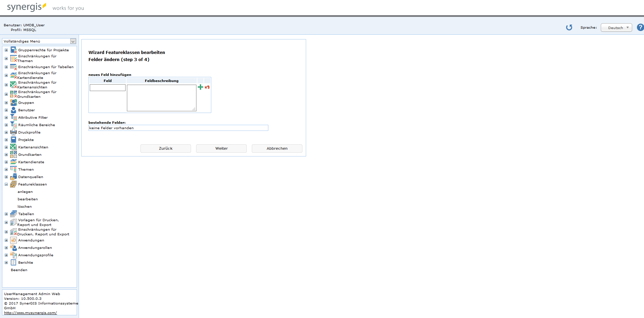Select bearbeiten under Featureklassen
The height and width of the screenshot is (318, 644).
point(28,199)
